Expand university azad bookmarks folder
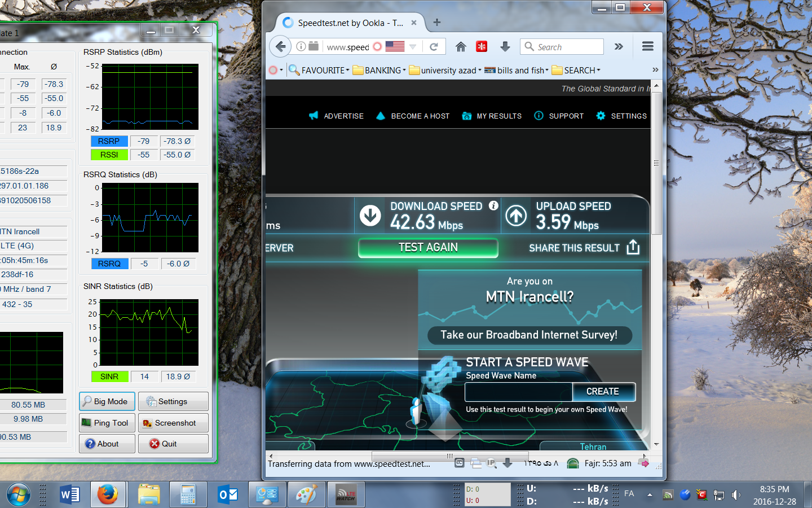 click(445, 70)
